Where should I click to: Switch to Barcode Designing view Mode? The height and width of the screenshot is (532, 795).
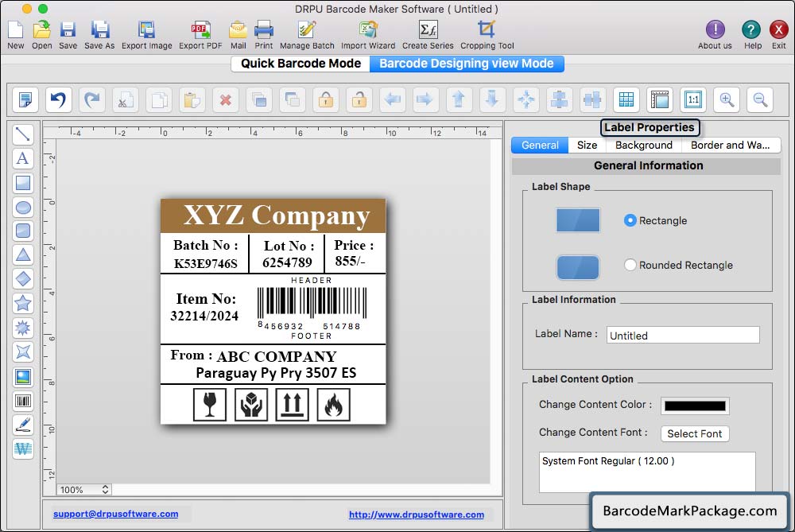click(x=467, y=64)
